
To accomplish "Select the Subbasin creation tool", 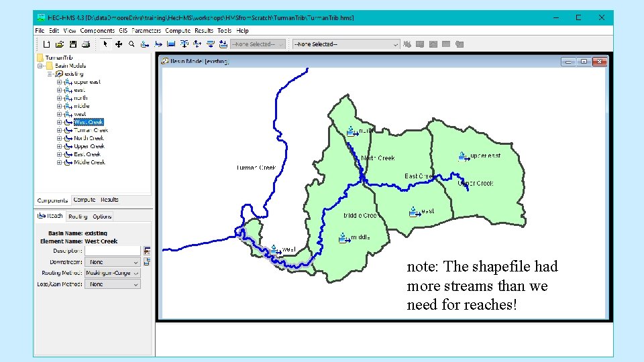I will coord(145,44).
